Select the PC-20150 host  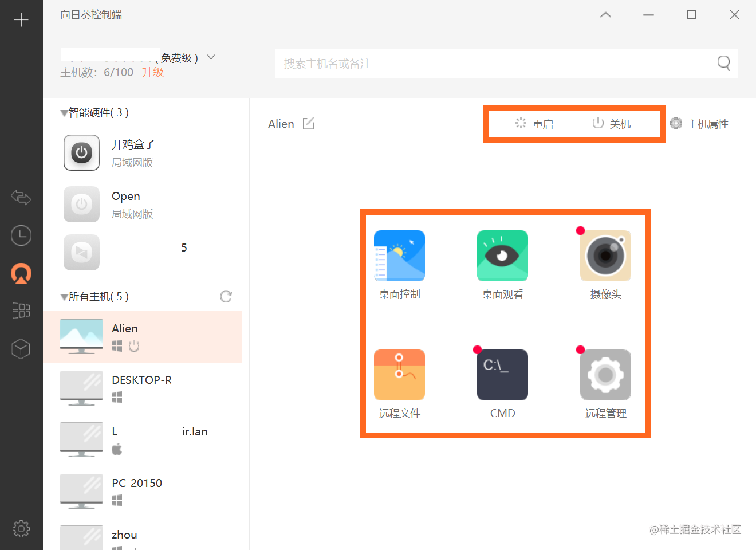[x=143, y=492]
